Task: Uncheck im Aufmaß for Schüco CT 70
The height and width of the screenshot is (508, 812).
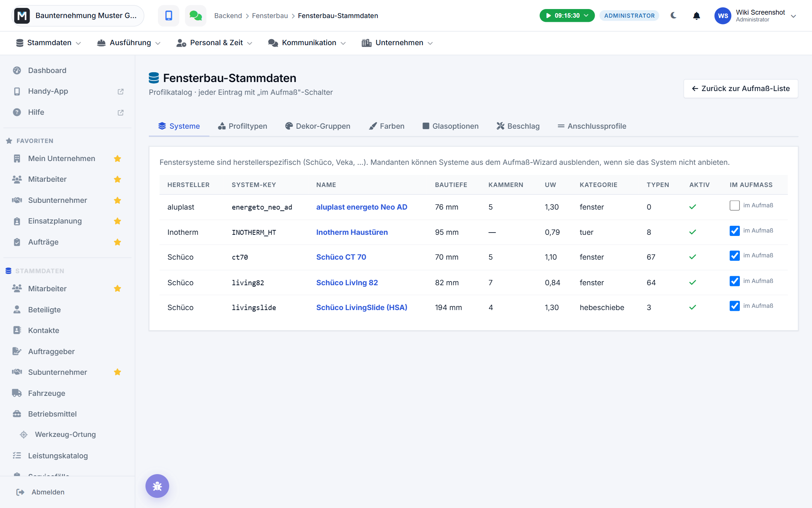Action: pyautogui.click(x=735, y=256)
